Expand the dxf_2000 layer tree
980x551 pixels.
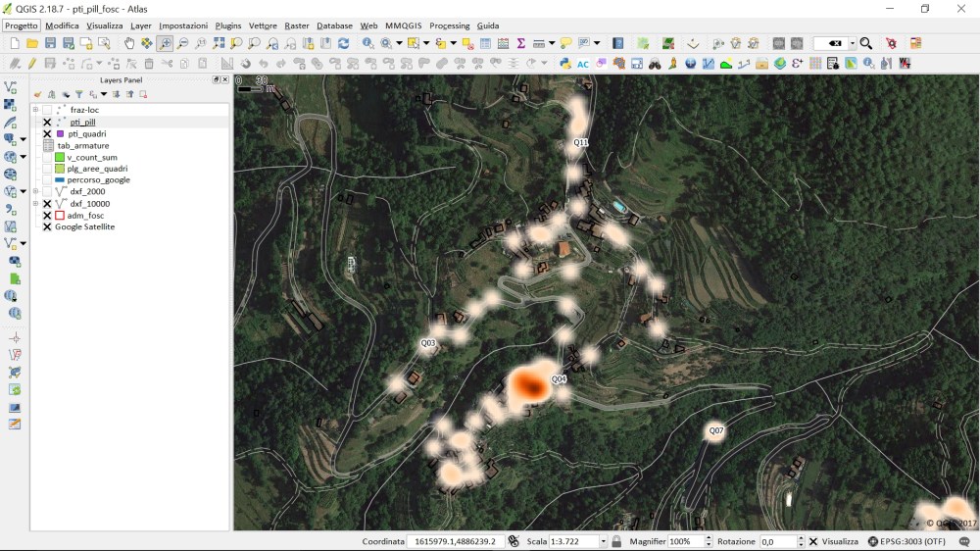pyautogui.click(x=35, y=192)
